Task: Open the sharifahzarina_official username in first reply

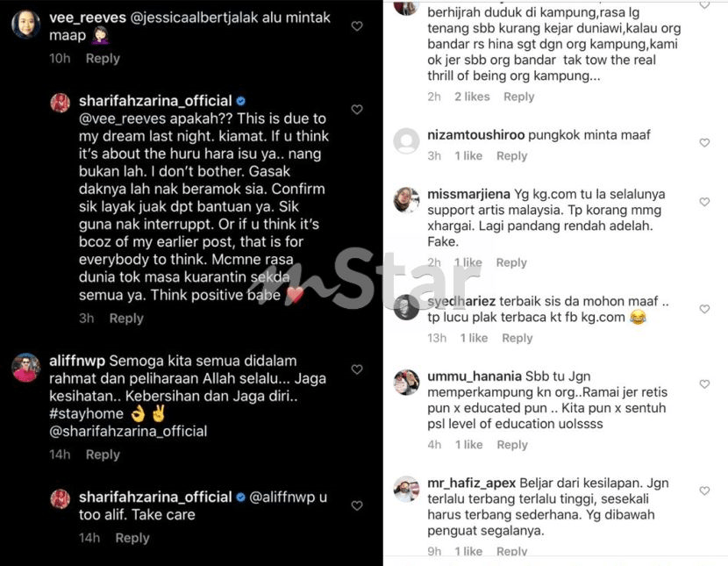Action: tap(155, 101)
